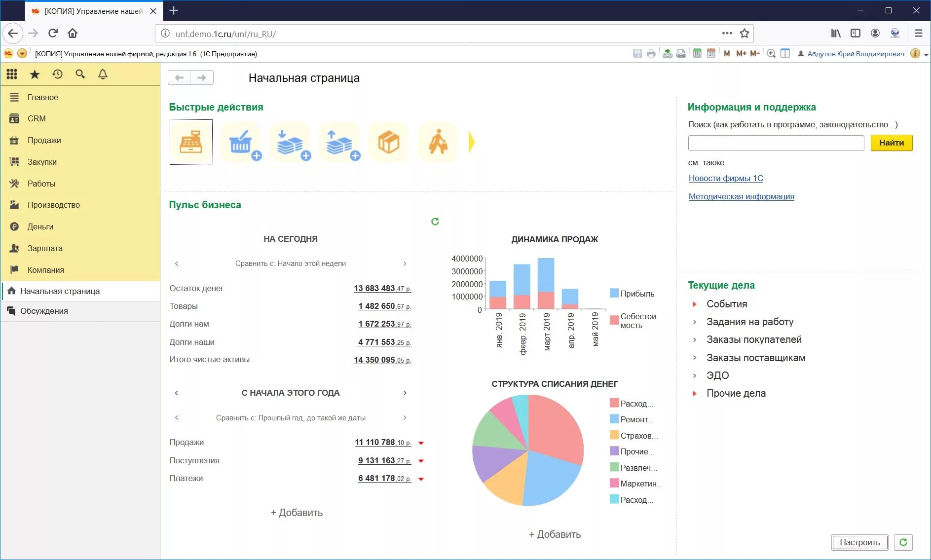The height and width of the screenshot is (560, 931).
Task: Expand Задания на работу item
Action: click(695, 322)
